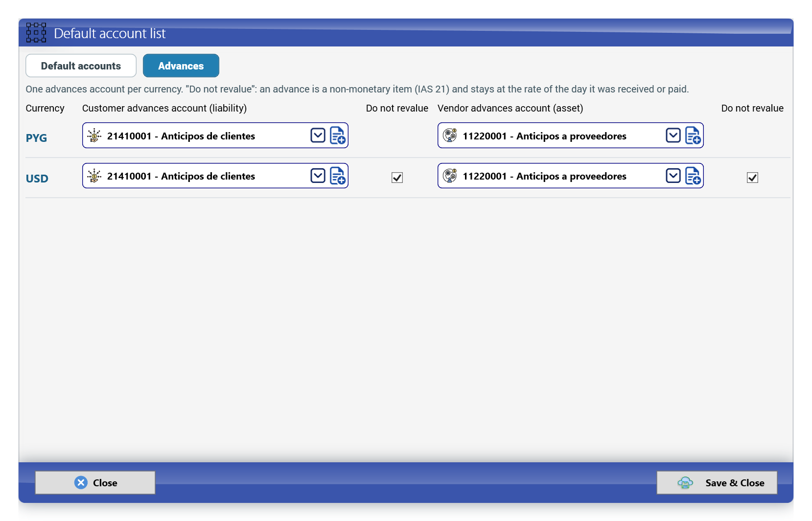Switch to the Default accounts tab
Image resolution: width=812 pixels, height=521 pixels.
point(81,66)
